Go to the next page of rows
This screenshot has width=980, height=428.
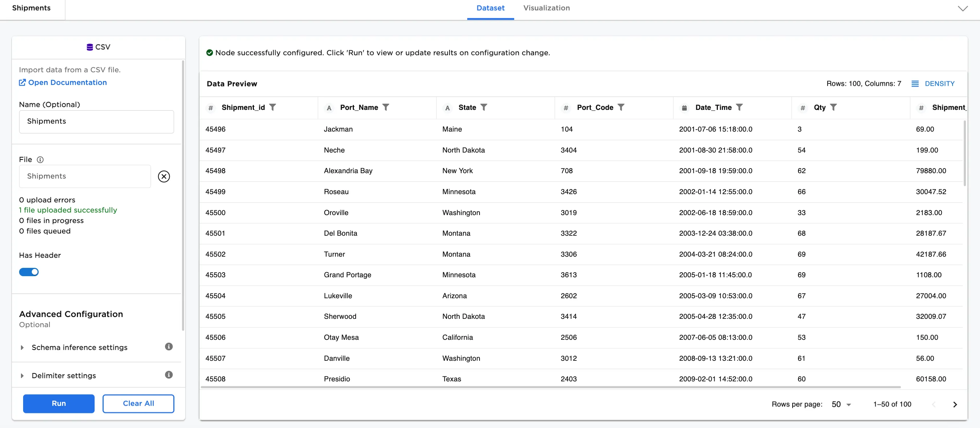955,405
